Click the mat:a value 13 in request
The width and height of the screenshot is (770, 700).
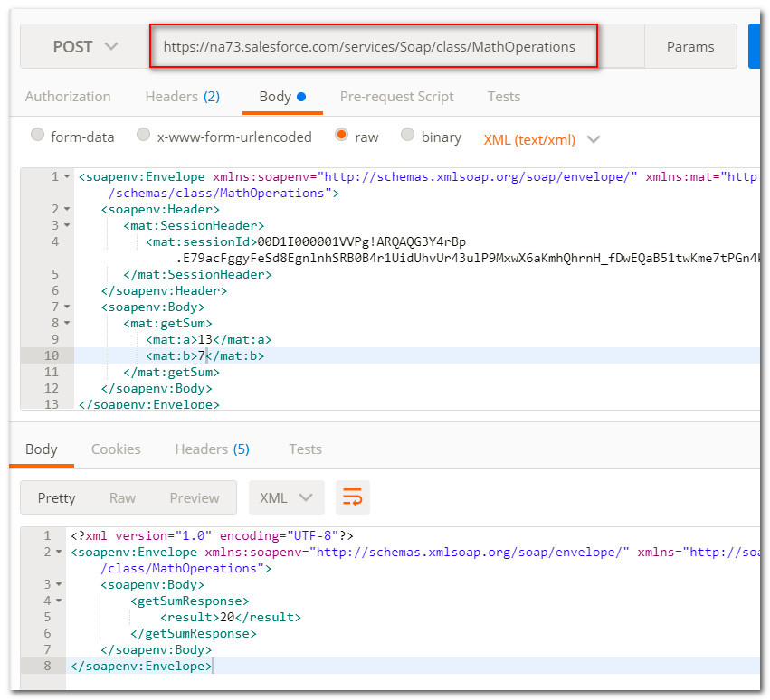point(205,340)
